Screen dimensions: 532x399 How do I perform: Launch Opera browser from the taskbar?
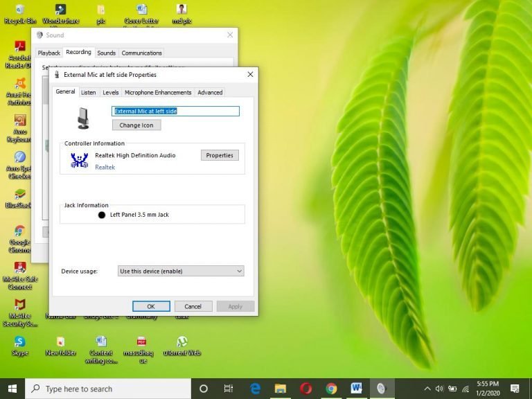[306, 389]
